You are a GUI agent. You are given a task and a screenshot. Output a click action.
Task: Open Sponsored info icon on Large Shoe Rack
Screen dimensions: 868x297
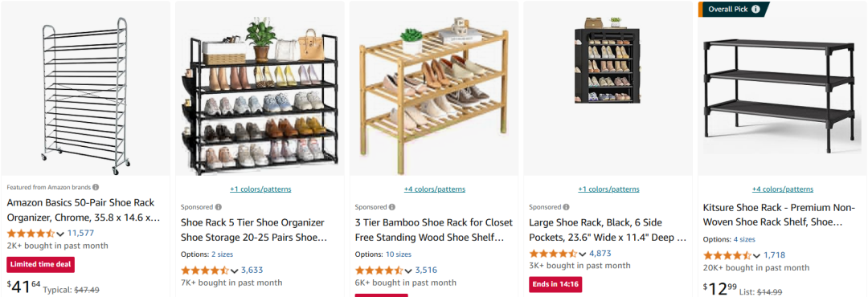[566, 207]
